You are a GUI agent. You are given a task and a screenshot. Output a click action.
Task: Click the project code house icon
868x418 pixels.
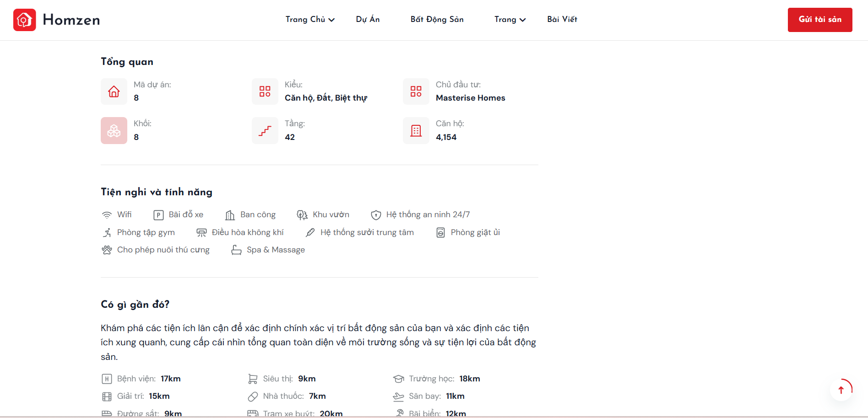click(114, 91)
